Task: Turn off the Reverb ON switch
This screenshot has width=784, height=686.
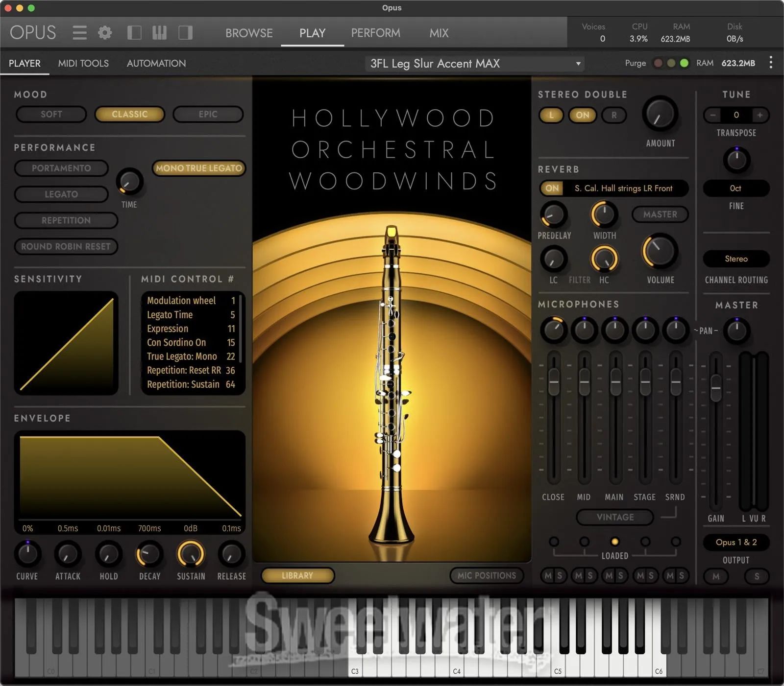Action: (x=552, y=188)
